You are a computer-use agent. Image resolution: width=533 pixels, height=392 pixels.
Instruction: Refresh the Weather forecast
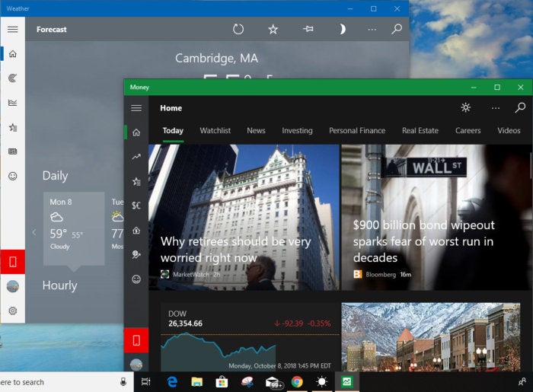tap(238, 29)
